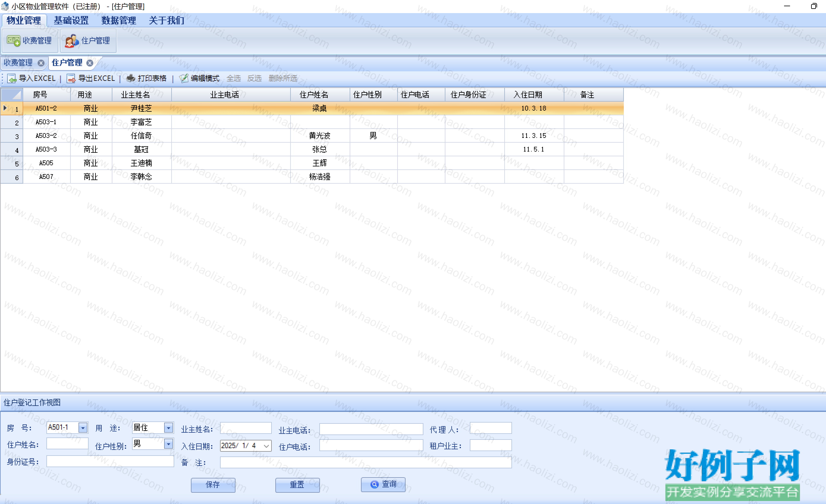826x504 pixels.
Task: Expand the 房号 dropdown arrow
Action: click(x=83, y=428)
